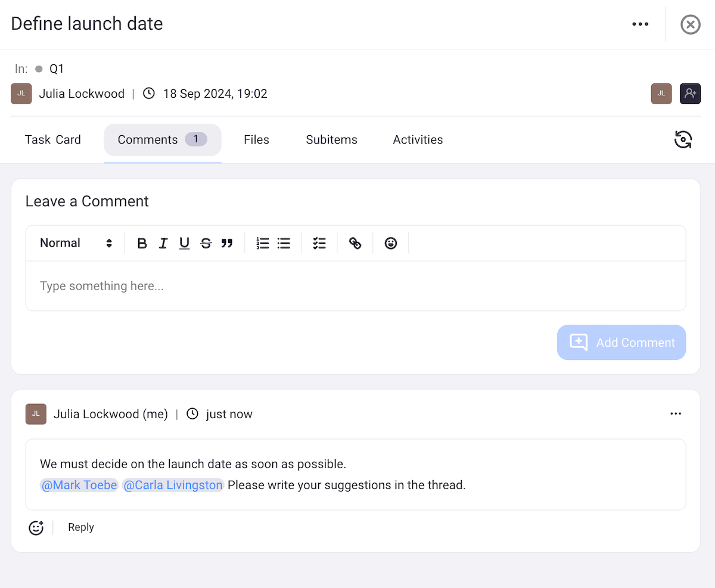Image resolution: width=715 pixels, height=588 pixels.
Task: Click the comment text input field
Action: (x=355, y=286)
